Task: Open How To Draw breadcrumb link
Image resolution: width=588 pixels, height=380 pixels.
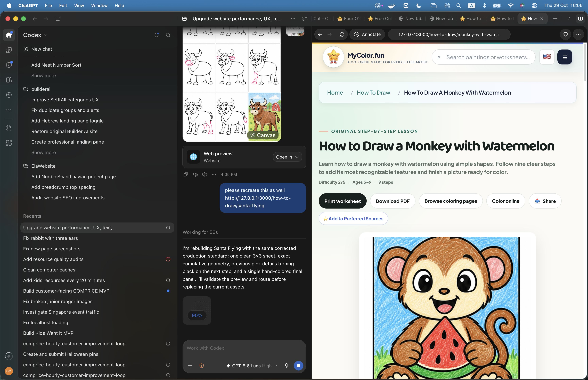Action: [x=373, y=93]
